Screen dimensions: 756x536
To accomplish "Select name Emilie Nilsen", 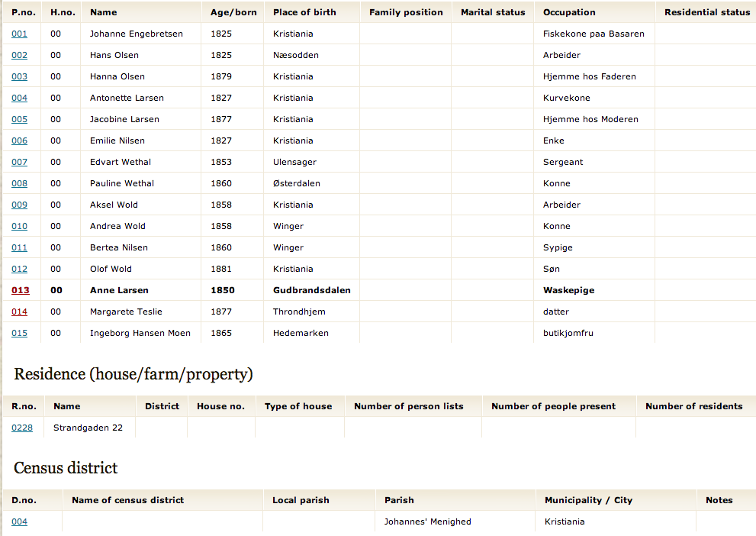I will click(x=117, y=140).
